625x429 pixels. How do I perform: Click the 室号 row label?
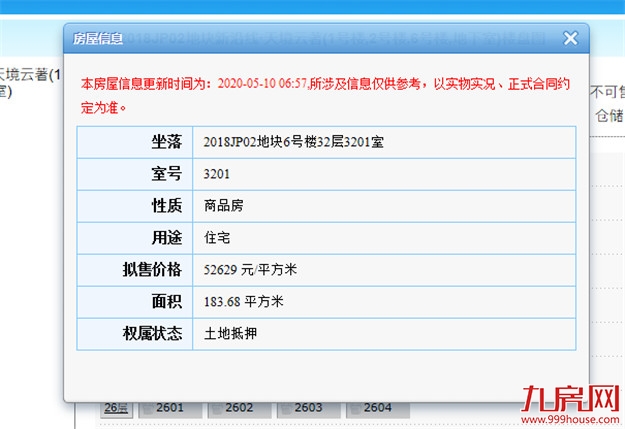click(167, 174)
